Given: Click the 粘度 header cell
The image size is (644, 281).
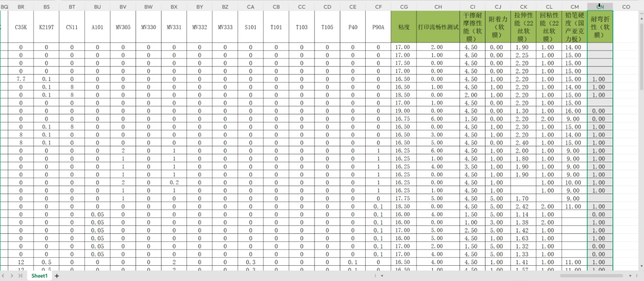Looking at the screenshot, I should (404, 27).
